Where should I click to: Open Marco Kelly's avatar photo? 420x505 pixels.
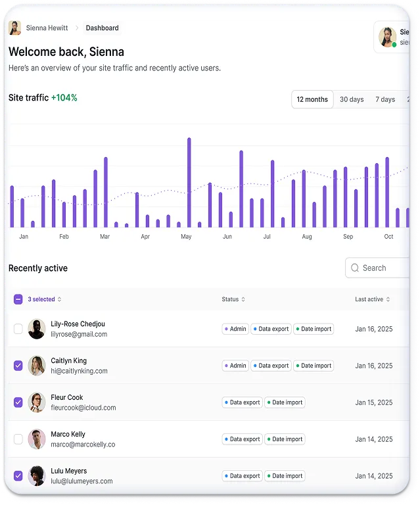point(37,439)
